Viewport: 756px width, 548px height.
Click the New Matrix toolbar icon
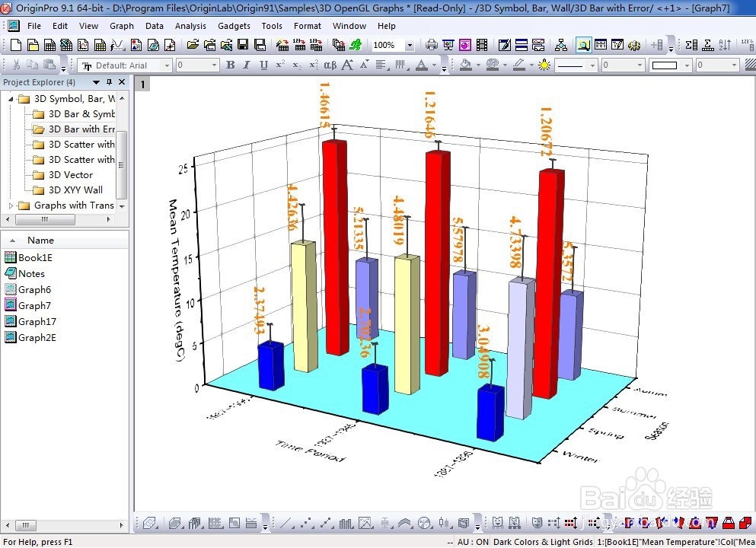pyautogui.click(x=100, y=45)
